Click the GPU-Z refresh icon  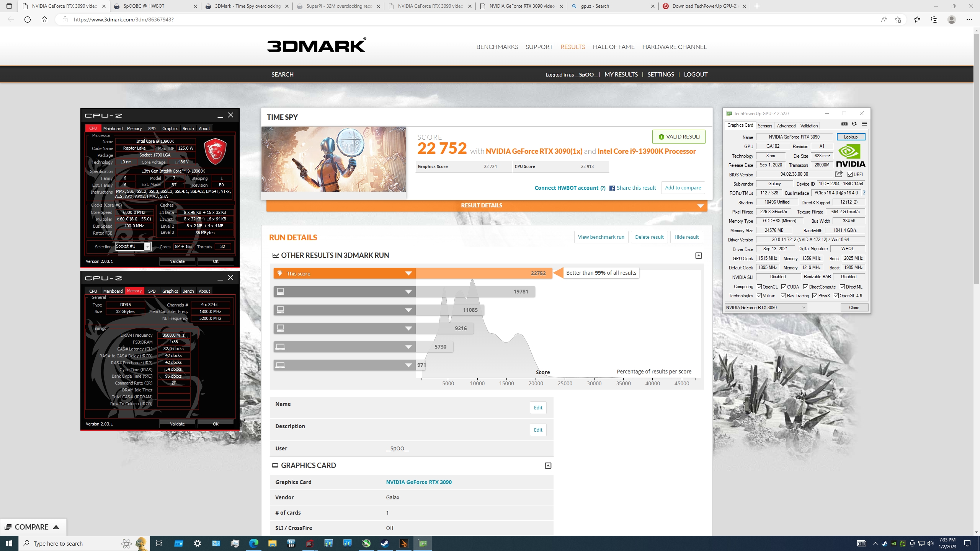coord(854,124)
